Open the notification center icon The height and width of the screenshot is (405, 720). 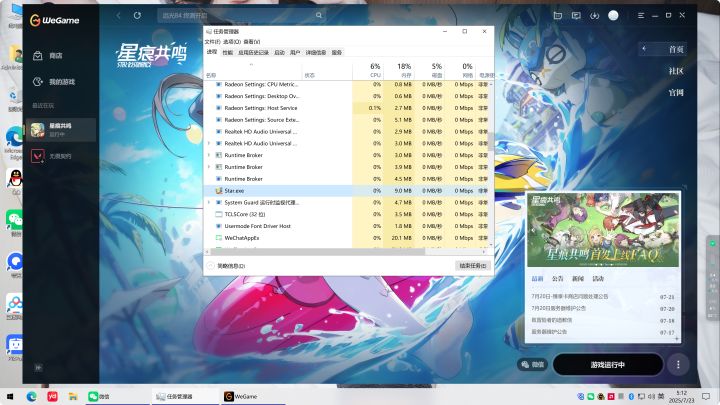click(706, 396)
